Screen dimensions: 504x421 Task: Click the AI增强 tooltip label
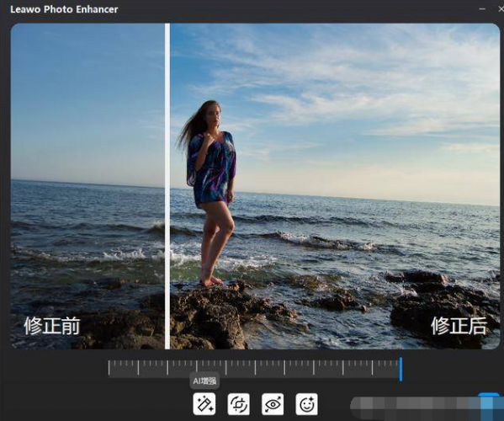[204, 381]
